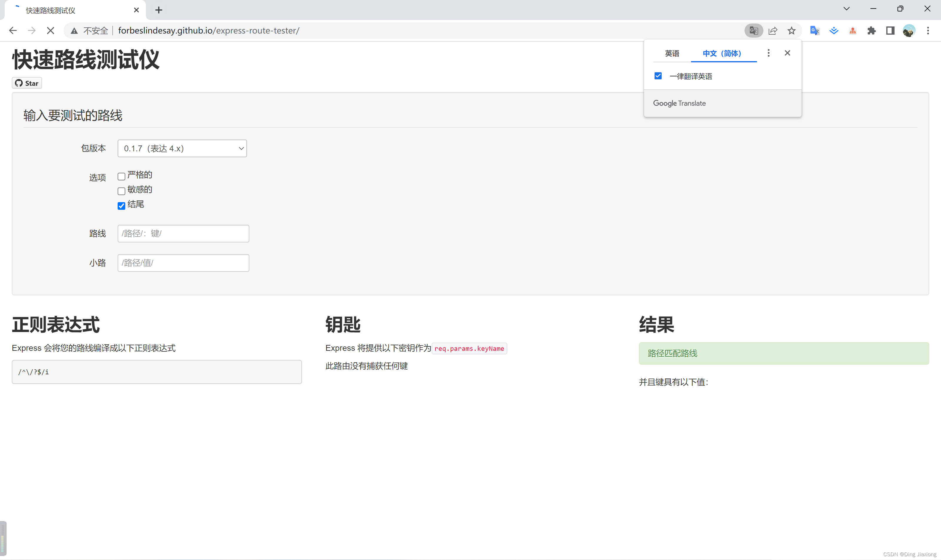Click the share page icon
This screenshot has height=560, width=941.
[773, 31]
